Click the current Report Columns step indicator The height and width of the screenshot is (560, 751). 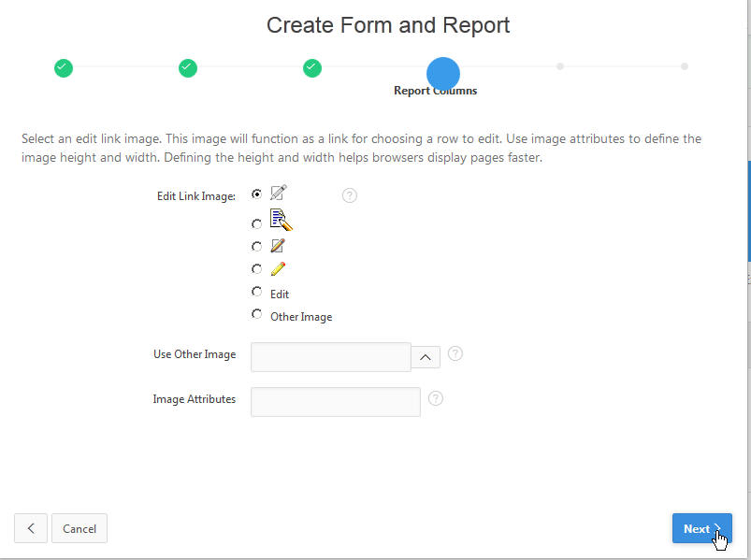[442, 73]
